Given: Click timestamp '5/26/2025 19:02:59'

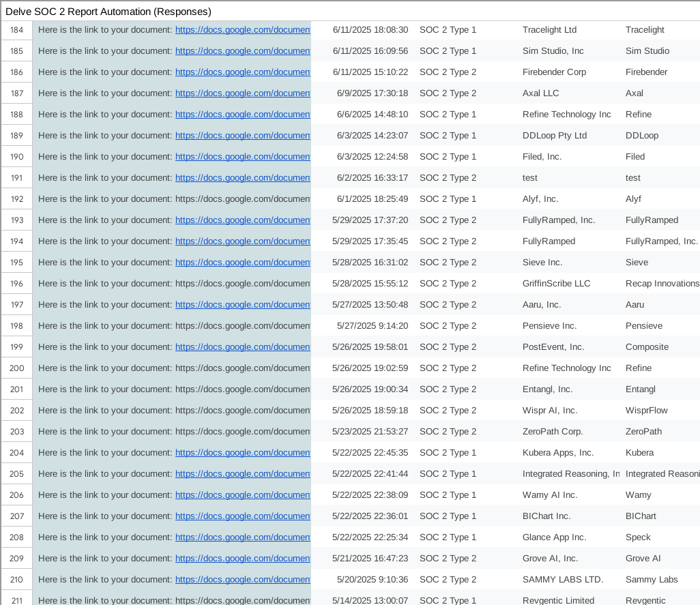Looking at the screenshot, I should tap(370, 368).
